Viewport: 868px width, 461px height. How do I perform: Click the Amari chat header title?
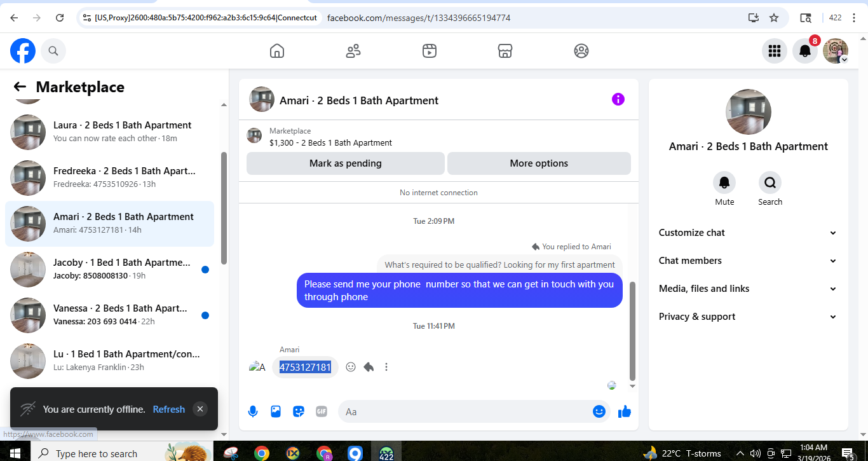click(x=359, y=100)
